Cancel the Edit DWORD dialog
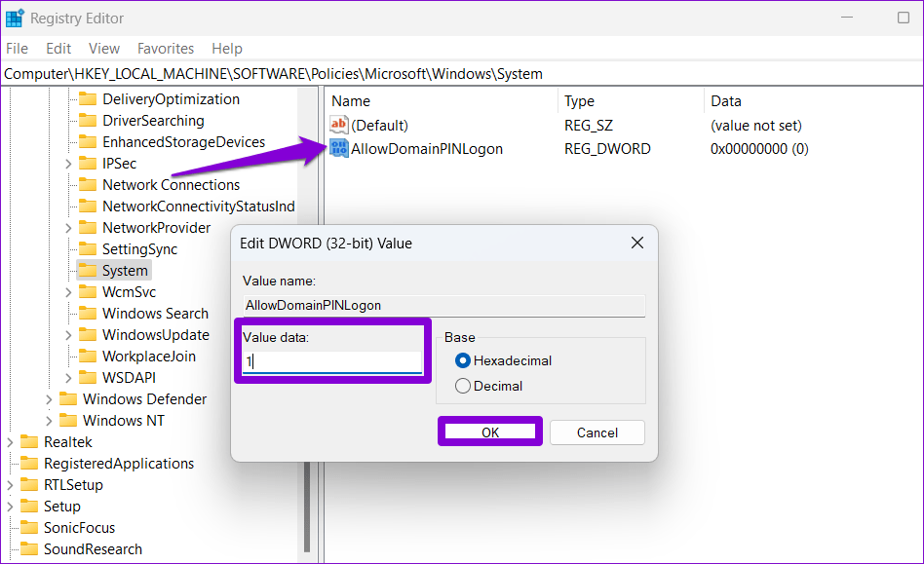Image resolution: width=924 pixels, height=564 pixels. tap(597, 432)
